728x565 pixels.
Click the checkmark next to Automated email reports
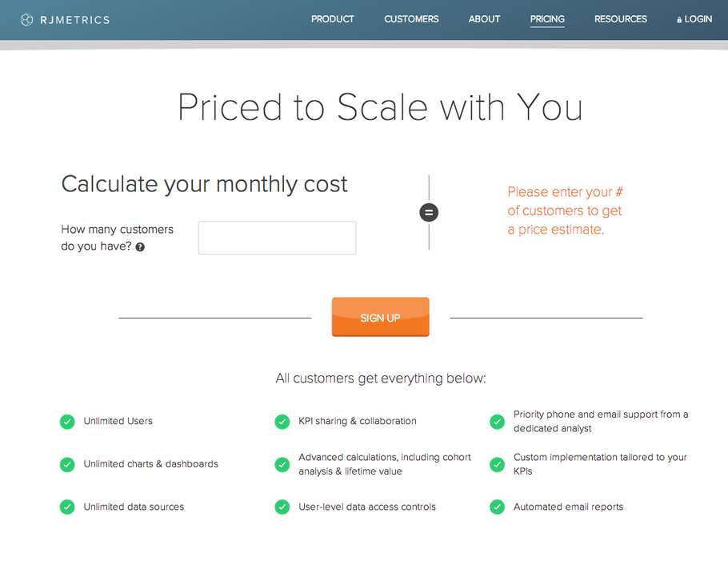click(497, 507)
